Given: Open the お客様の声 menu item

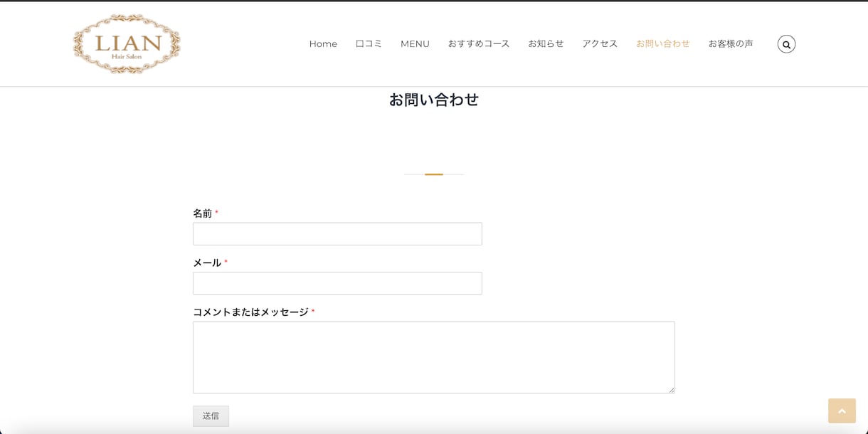Looking at the screenshot, I should (x=731, y=44).
